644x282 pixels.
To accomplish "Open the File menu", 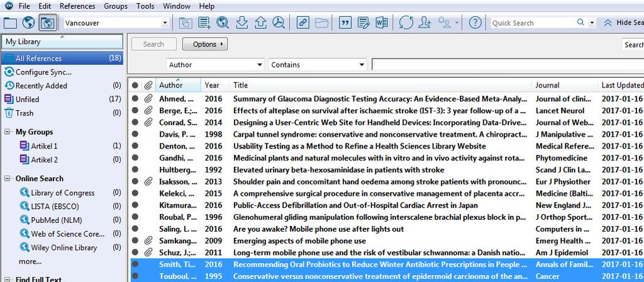I will 25,6.
